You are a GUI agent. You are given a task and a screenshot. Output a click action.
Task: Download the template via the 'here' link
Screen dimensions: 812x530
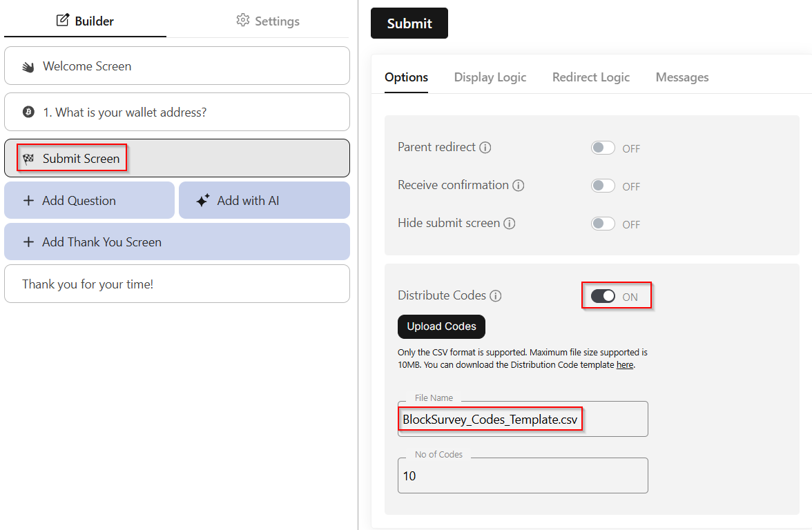(x=624, y=365)
